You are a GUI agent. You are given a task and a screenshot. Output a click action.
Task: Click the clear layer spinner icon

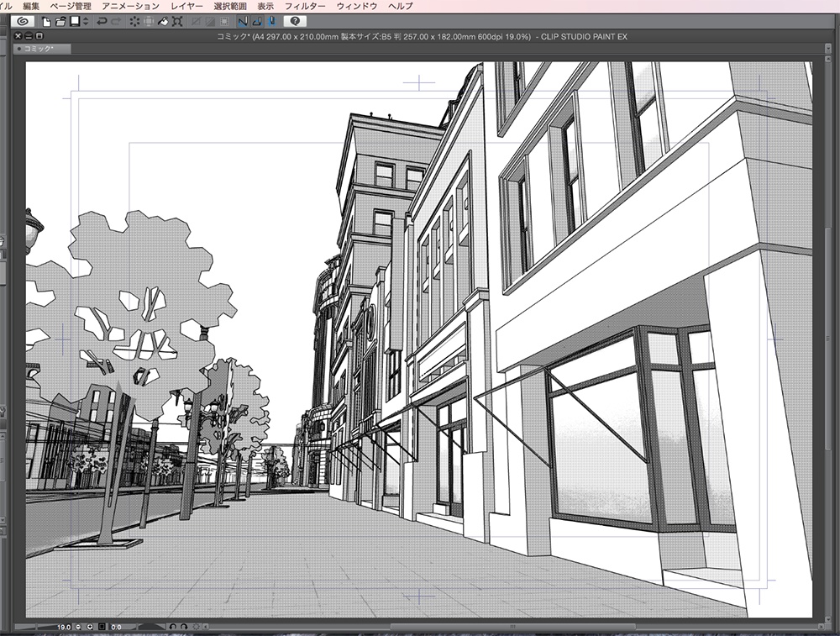134,22
